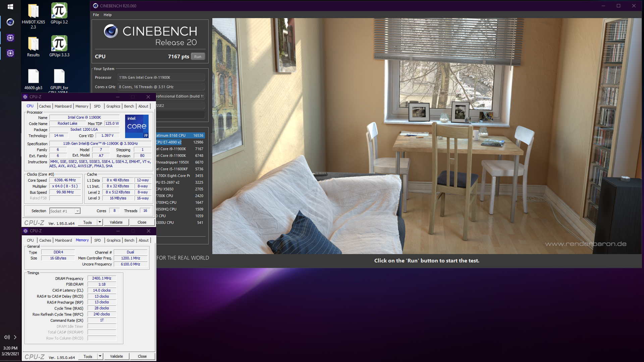Switch to Memory tab in upper CPU-Z

82,106
